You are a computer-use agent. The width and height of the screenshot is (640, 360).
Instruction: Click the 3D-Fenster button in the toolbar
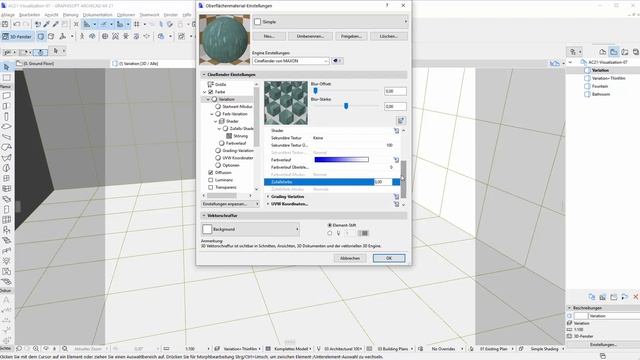[x=17, y=36]
